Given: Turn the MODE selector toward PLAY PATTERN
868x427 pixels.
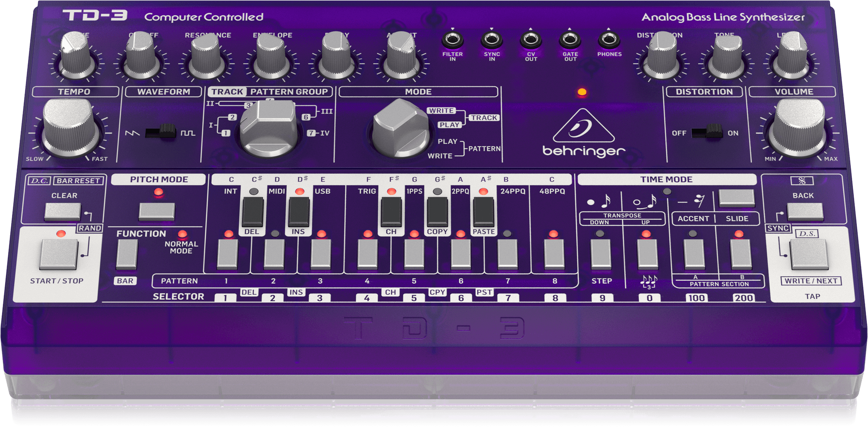Looking at the screenshot, I should (x=399, y=130).
